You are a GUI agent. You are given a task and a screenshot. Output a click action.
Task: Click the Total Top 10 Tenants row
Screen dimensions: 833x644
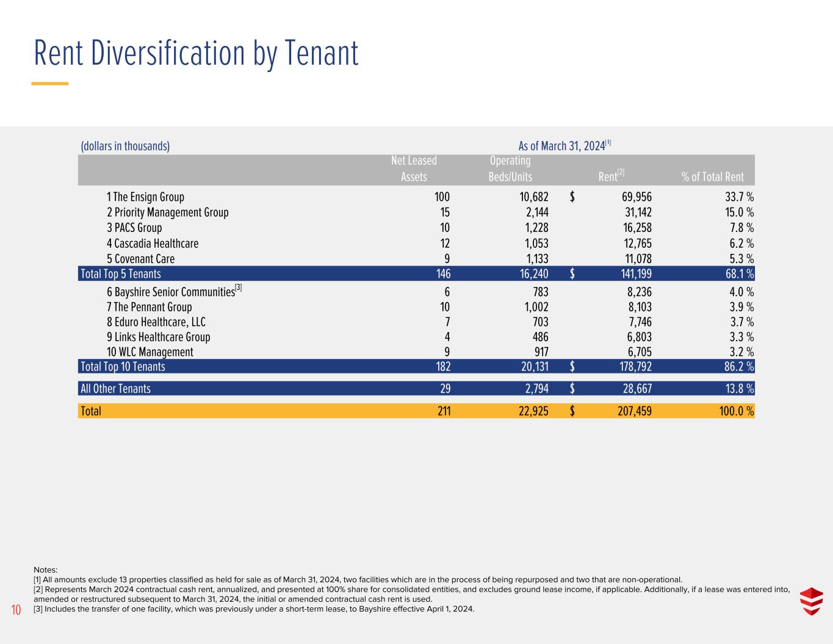click(x=417, y=366)
